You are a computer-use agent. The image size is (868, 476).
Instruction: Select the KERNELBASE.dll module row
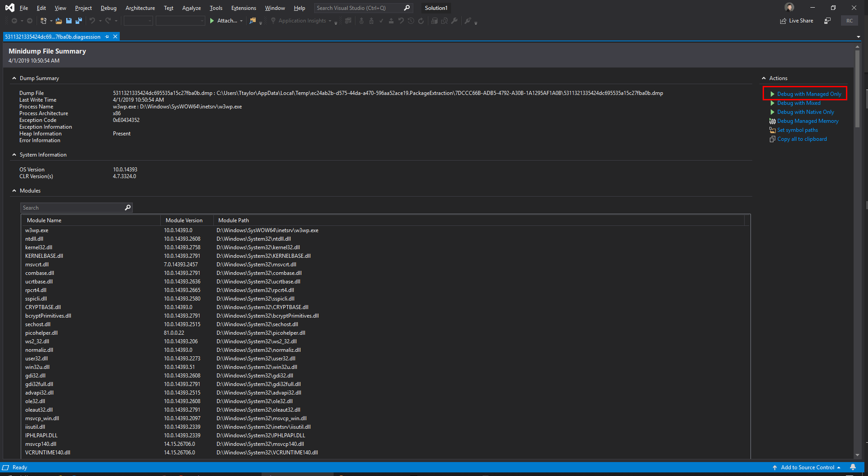pos(385,256)
